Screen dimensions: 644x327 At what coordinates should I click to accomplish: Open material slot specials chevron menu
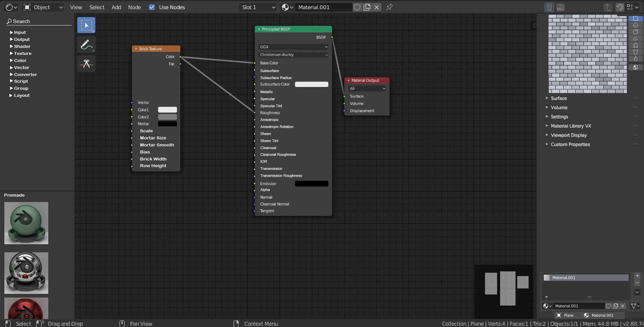[x=637, y=292]
